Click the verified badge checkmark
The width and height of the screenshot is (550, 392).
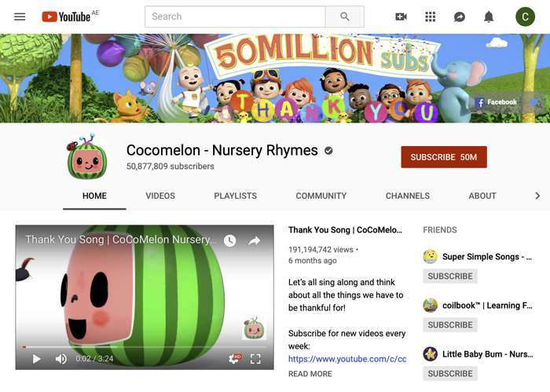328,151
